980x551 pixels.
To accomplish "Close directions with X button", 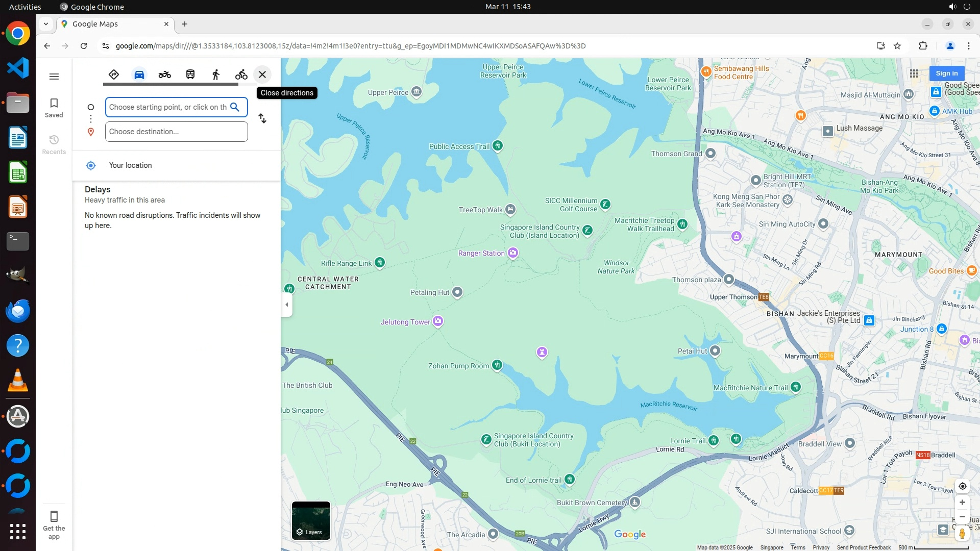I will (262, 74).
